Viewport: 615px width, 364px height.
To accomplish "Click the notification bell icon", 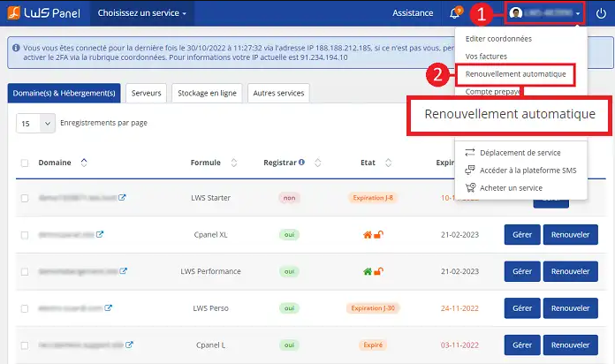I will click(455, 13).
